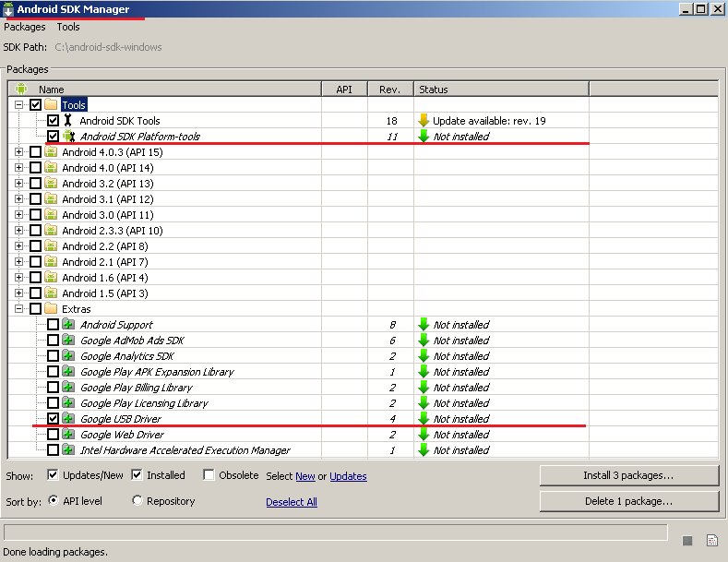Expand the Android 4.0.3 (API 15) node
The width and height of the screenshot is (728, 562).
point(18,152)
